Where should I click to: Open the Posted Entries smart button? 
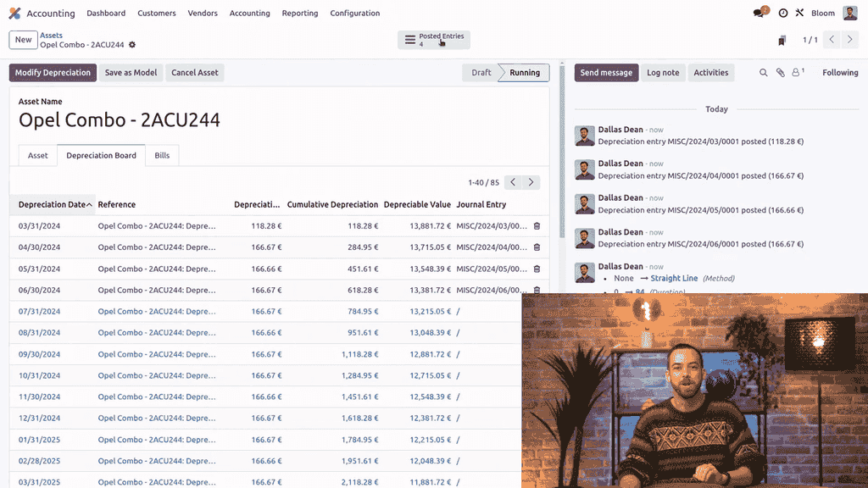tap(434, 40)
